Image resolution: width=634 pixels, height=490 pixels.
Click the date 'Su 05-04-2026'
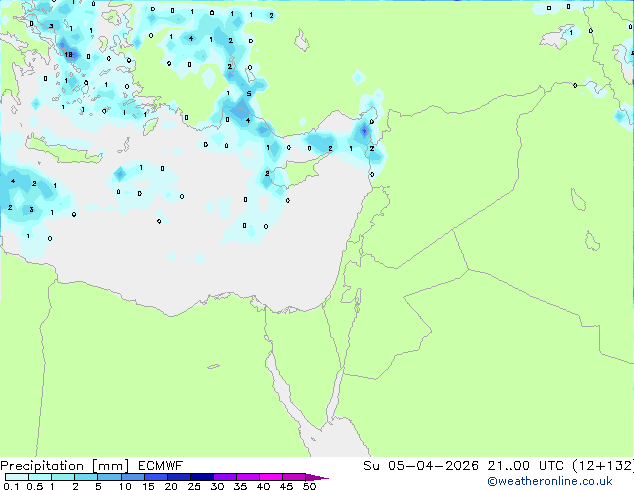pos(421,466)
